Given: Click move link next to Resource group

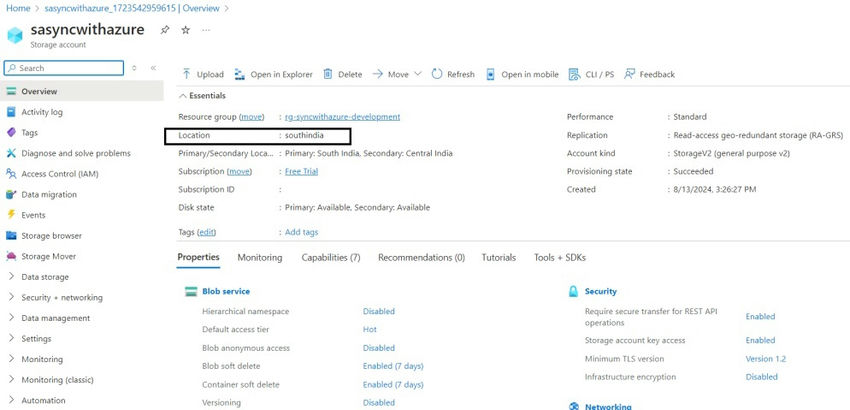Looking at the screenshot, I should [251, 117].
